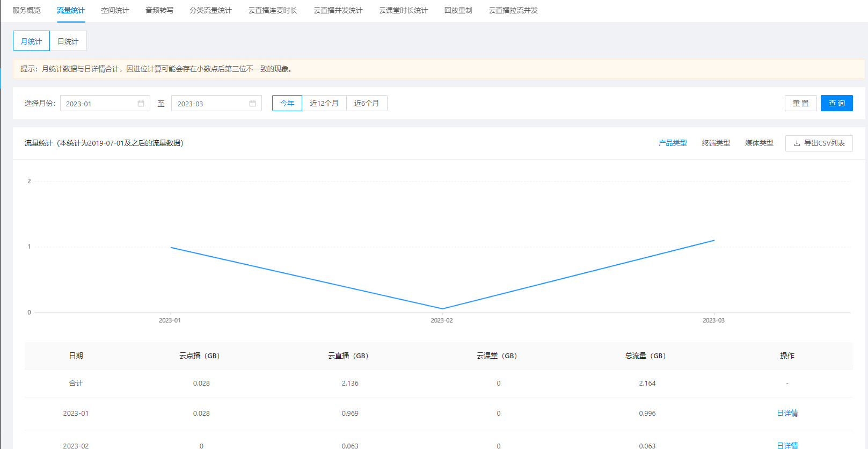The image size is (868, 449).
Task: Click start month field 2023-01
Action: tap(105, 103)
